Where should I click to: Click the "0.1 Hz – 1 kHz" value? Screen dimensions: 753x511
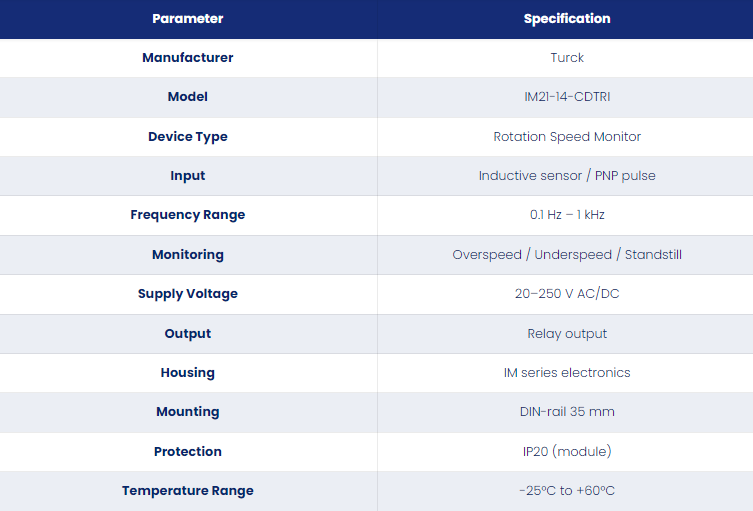[x=567, y=215]
